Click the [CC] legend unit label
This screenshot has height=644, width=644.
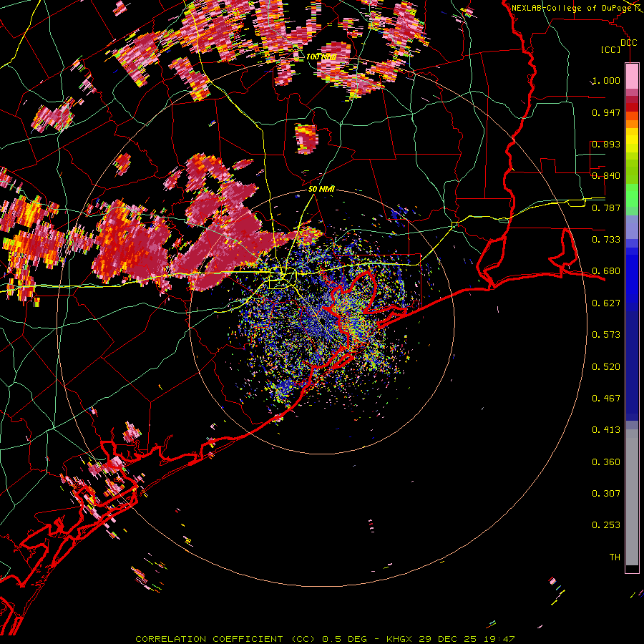(610, 49)
